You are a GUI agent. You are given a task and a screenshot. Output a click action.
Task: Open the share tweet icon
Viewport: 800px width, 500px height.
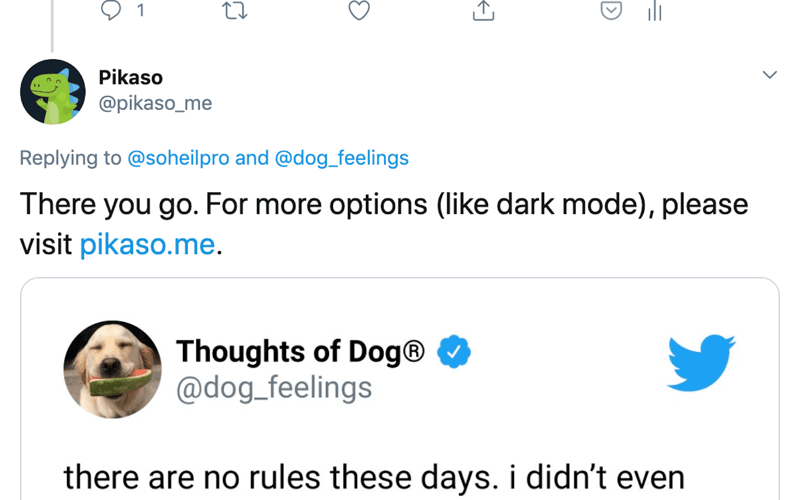coord(484,11)
